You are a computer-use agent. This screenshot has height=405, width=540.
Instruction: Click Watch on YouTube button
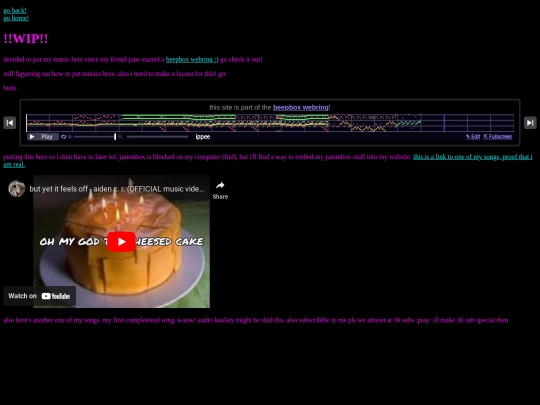[x=39, y=296]
